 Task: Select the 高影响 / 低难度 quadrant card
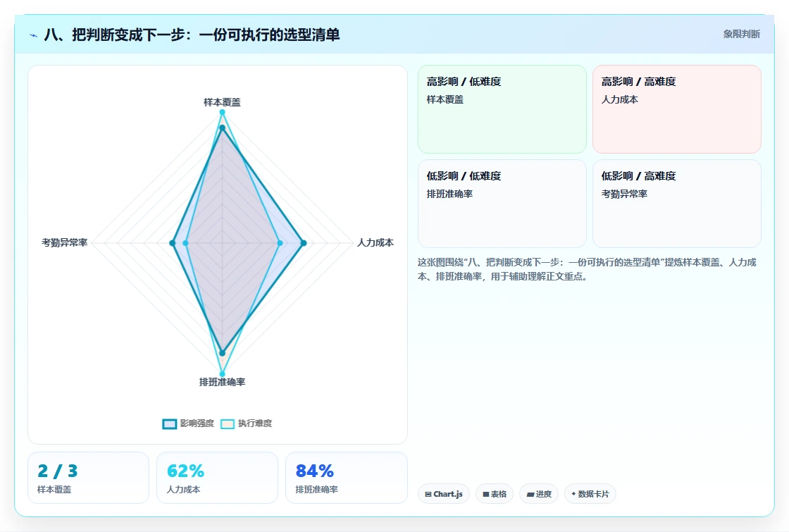pos(502,109)
